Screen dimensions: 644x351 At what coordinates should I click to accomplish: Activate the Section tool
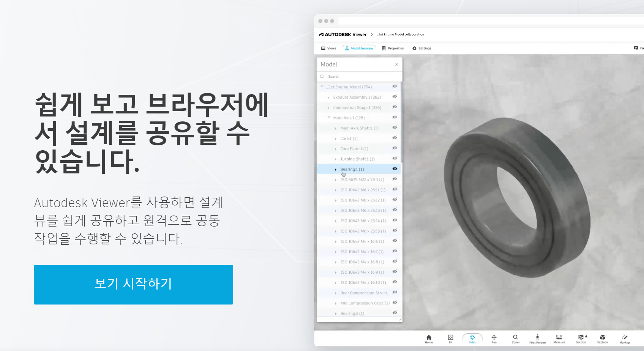pos(581,338)
